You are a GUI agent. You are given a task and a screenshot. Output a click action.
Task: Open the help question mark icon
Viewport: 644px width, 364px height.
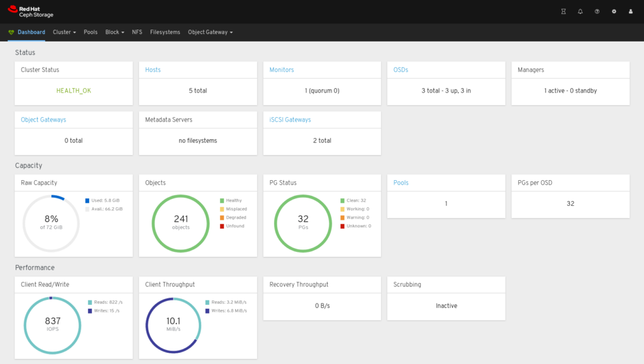[x=597, y=11]
